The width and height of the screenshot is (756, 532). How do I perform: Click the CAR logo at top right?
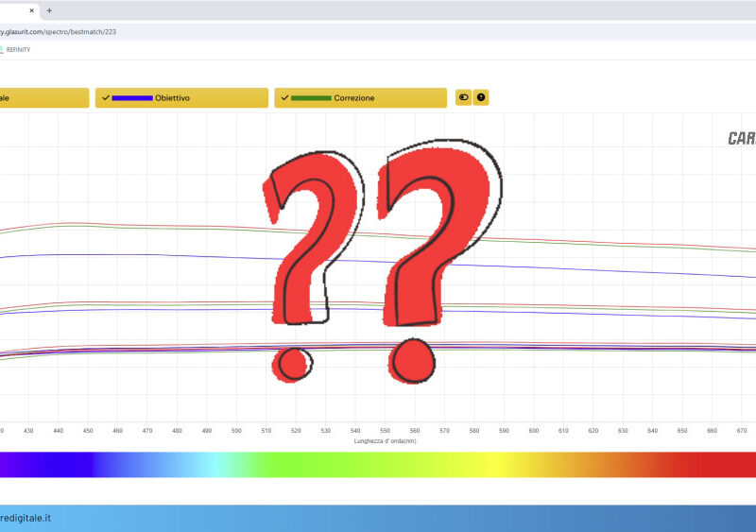[741, 139]
